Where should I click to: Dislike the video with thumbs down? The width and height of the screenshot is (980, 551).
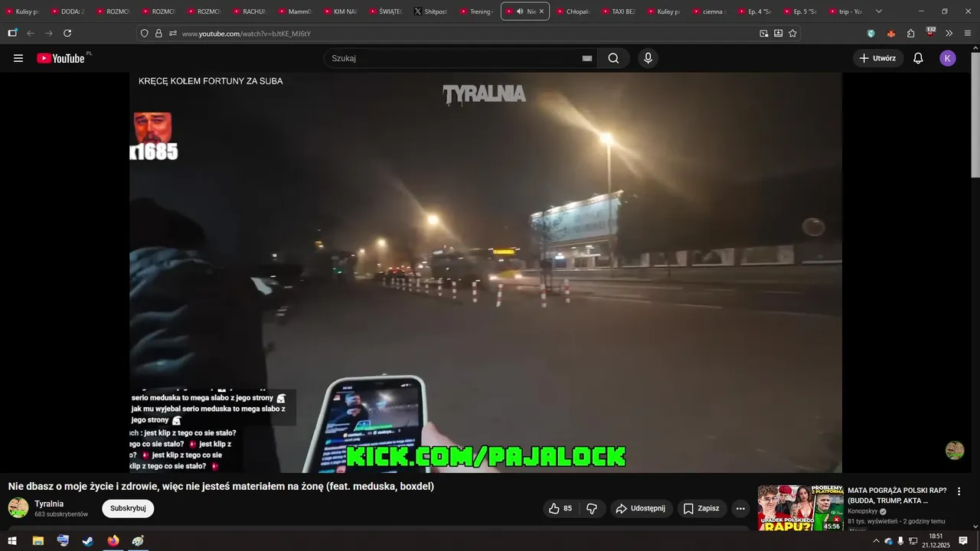(592, 508)
